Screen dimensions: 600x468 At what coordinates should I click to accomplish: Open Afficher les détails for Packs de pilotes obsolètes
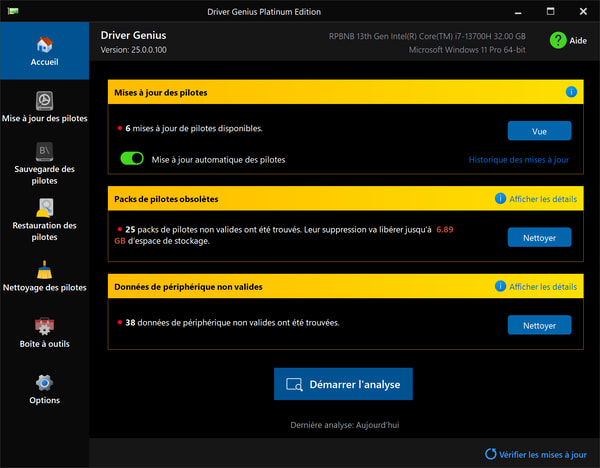click(543, 199)
